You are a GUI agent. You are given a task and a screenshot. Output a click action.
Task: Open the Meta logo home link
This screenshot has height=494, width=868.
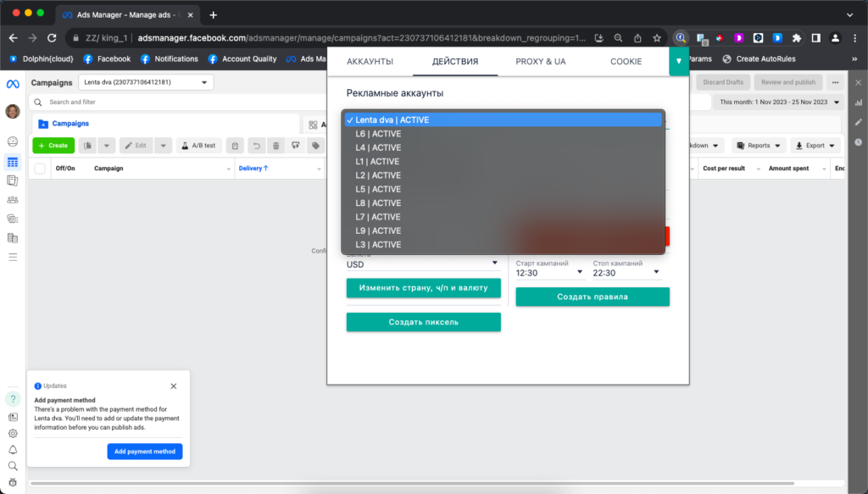pyautogui.click(x=13, y=84)
